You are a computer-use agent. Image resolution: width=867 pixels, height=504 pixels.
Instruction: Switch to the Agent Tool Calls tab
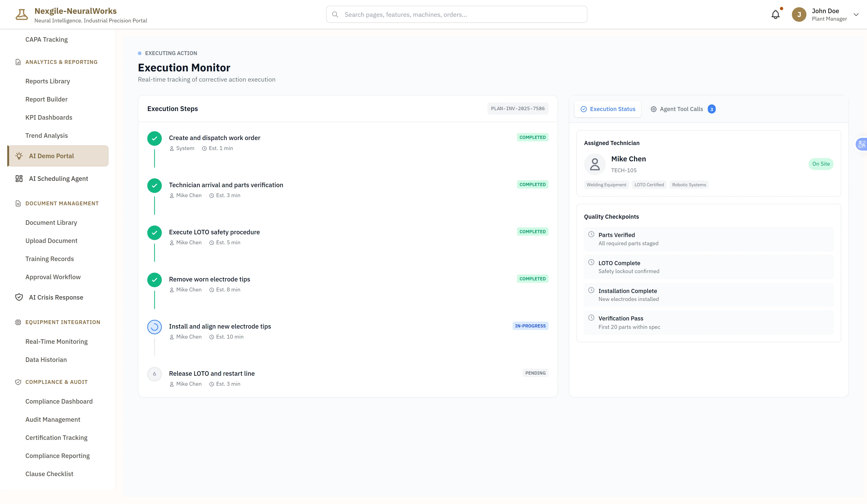click(681, 109)
